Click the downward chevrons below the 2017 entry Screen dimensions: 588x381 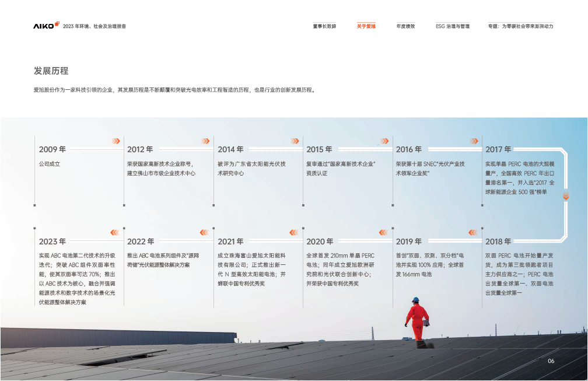(565, 197)
